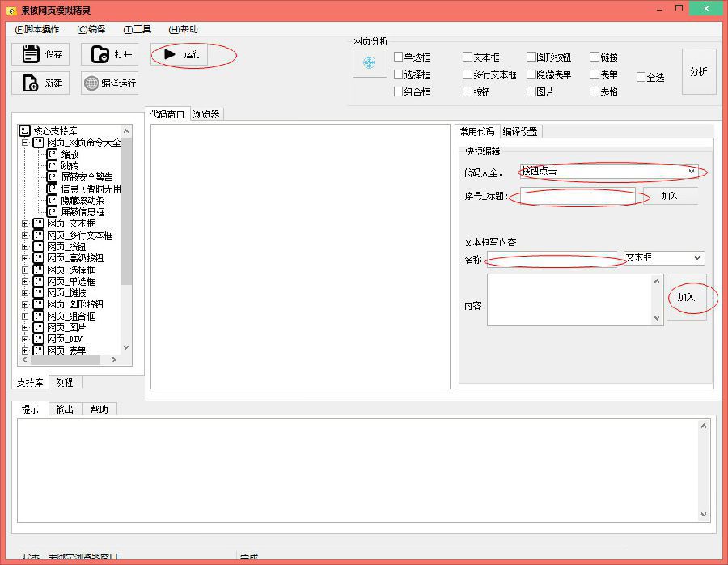
Task: Open the 工具 menu
Action: tap(138, 29)
